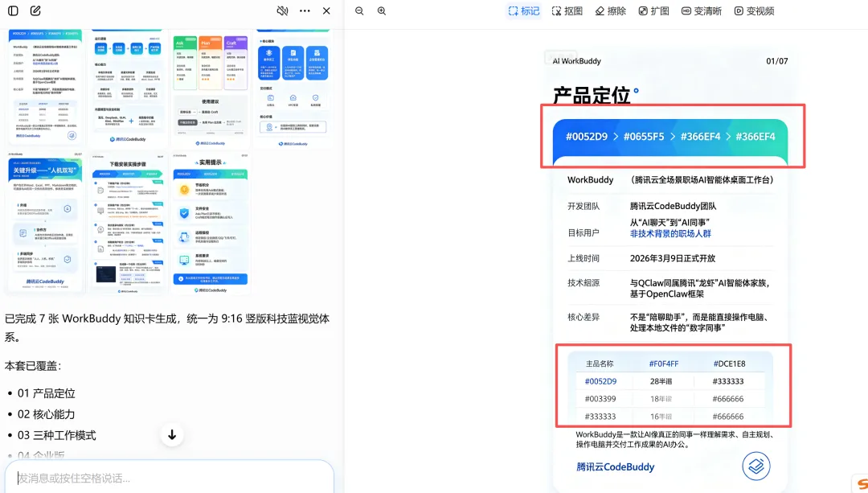The height and width of the screenshot is (493, 868).
Task: Open the three-dot more options menu
Action: 305,10
